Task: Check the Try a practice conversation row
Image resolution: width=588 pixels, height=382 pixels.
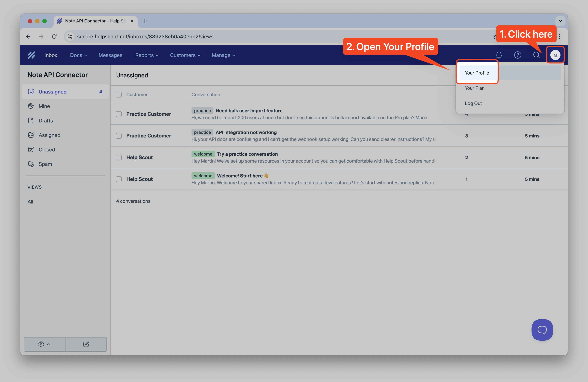Action: coord(119,157)
